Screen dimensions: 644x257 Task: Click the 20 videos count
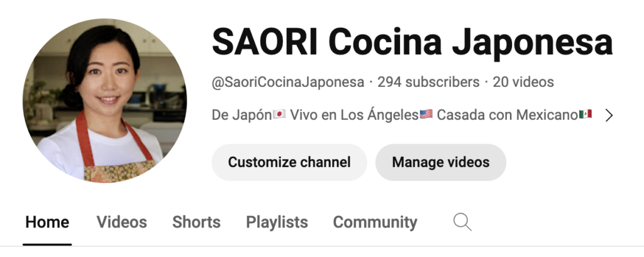(523, 83)
